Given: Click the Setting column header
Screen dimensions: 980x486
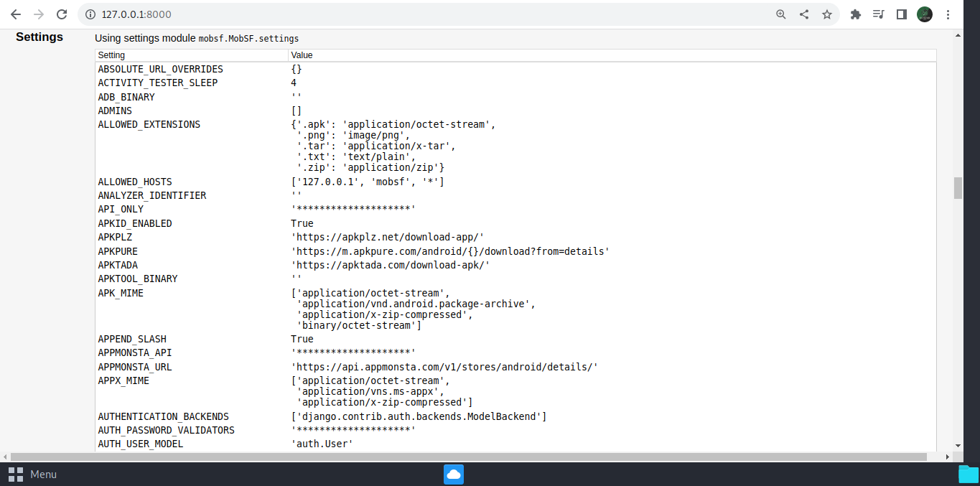Looking at the screenshot, I should (x=111, y=55).
